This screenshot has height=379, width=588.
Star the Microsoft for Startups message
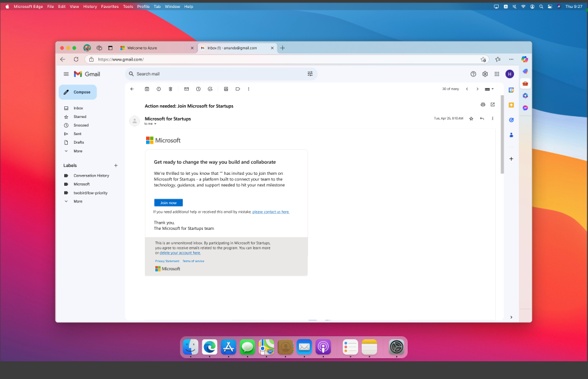471,119
